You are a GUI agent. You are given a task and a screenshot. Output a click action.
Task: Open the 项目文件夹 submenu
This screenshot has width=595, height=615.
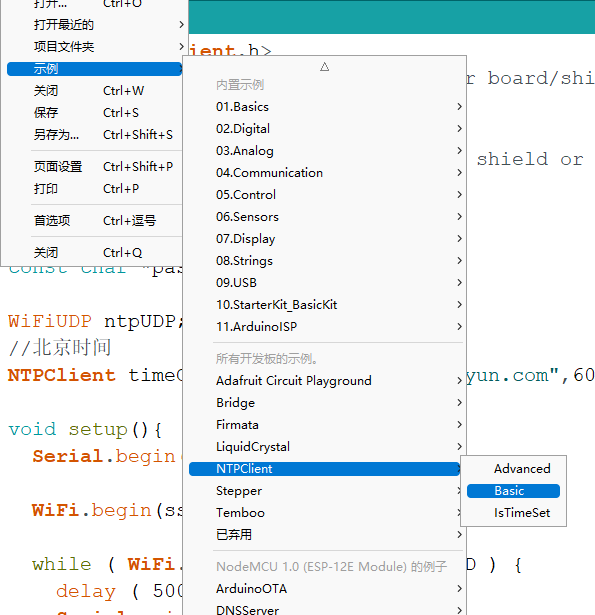[95, 47]
